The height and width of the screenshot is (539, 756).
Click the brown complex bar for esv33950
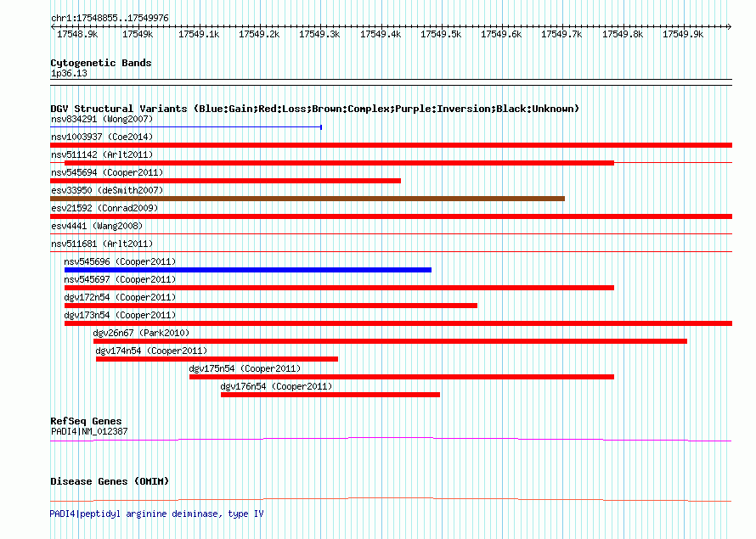[x=307, y=199]
